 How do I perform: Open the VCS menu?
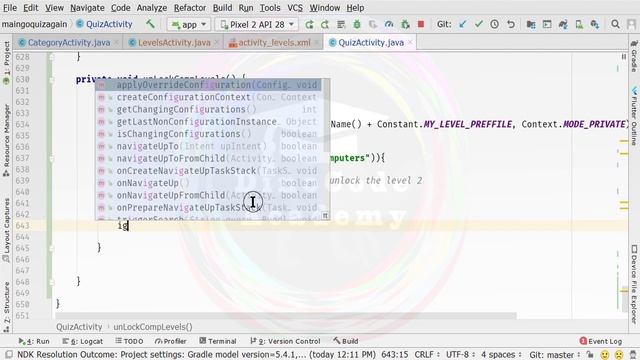[295, 8]
